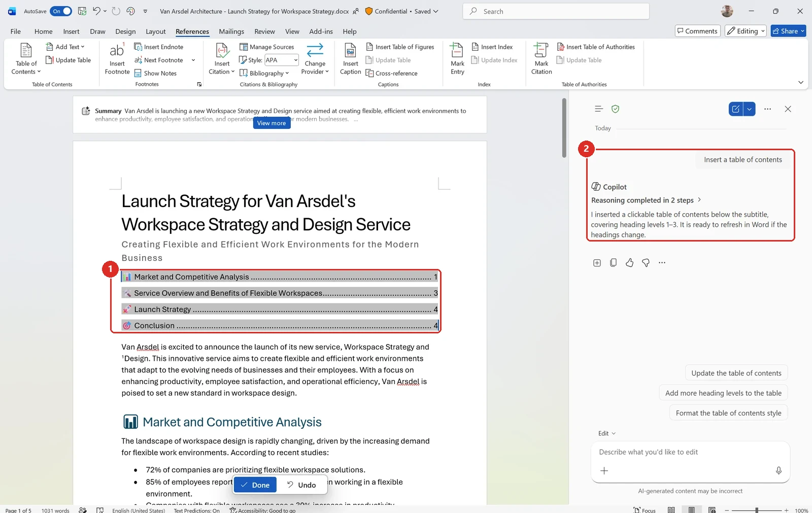Open the Edit mode dropdown in Copilot
Screen dimensions: 812x513
click(x=606, y=433)
